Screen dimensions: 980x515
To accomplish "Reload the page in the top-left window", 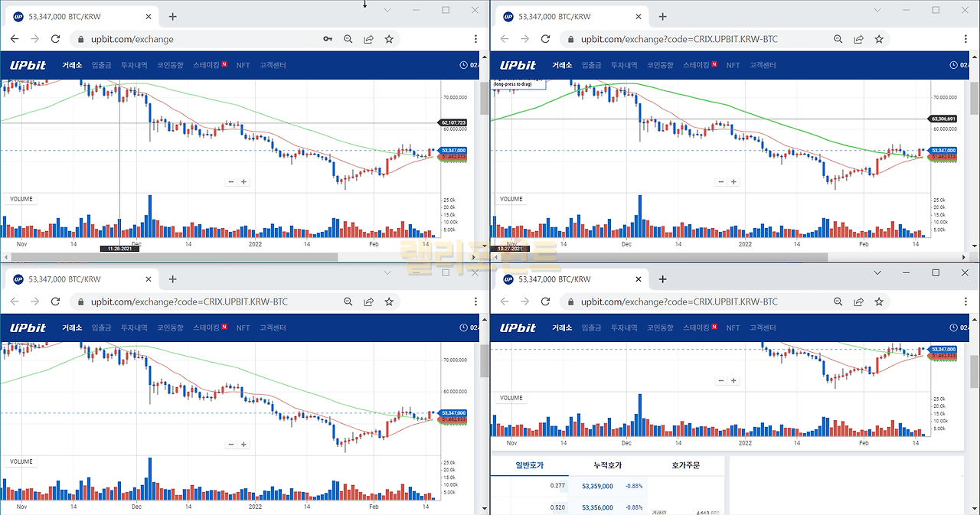I will tap(55, 39).
